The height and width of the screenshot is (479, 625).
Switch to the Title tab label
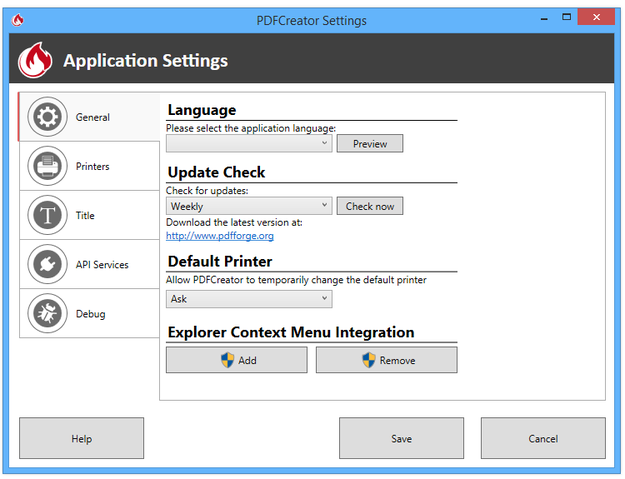pos(85,215)
